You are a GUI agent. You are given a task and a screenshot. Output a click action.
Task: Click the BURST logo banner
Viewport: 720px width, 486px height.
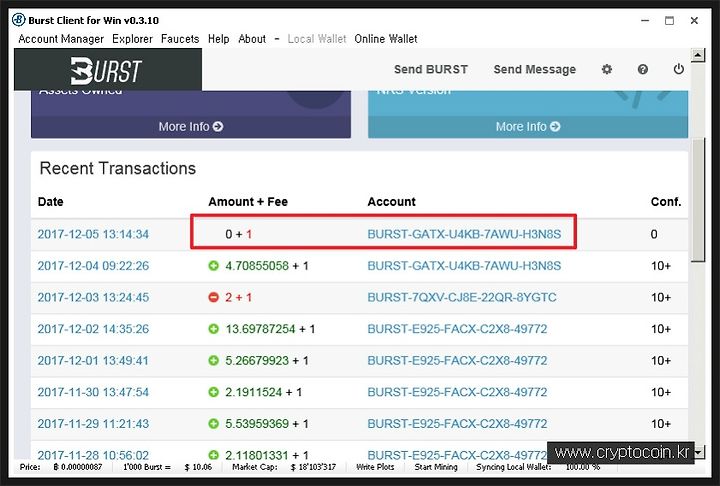tap(108, 70)
